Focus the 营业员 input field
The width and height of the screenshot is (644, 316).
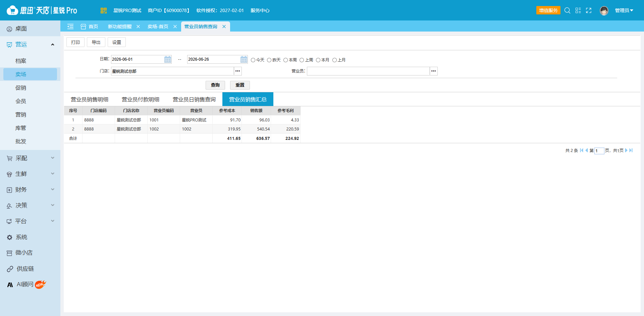point(368,71)
